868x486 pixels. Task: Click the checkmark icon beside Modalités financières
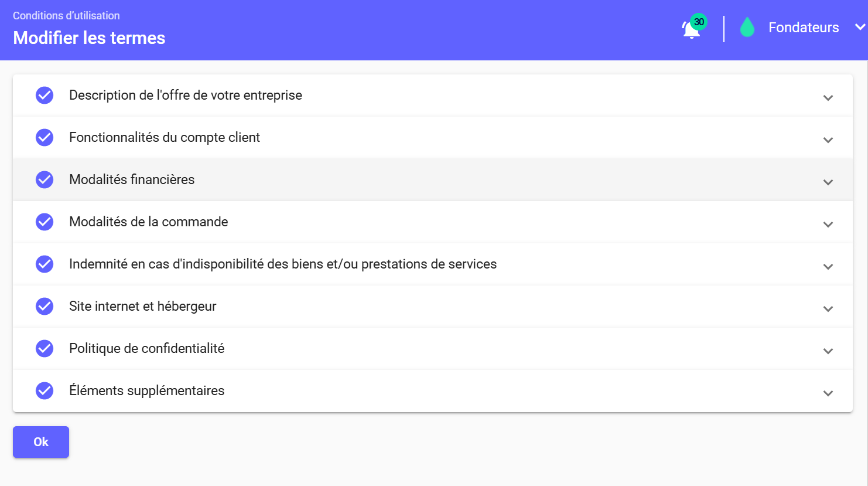click(x=45, y=179)
